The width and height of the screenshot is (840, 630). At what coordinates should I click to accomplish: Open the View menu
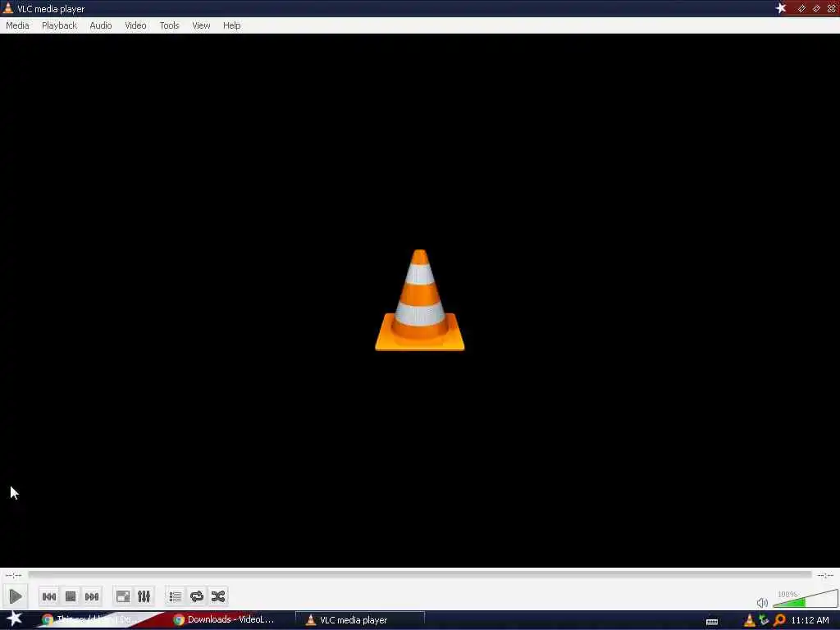[202, 25]
